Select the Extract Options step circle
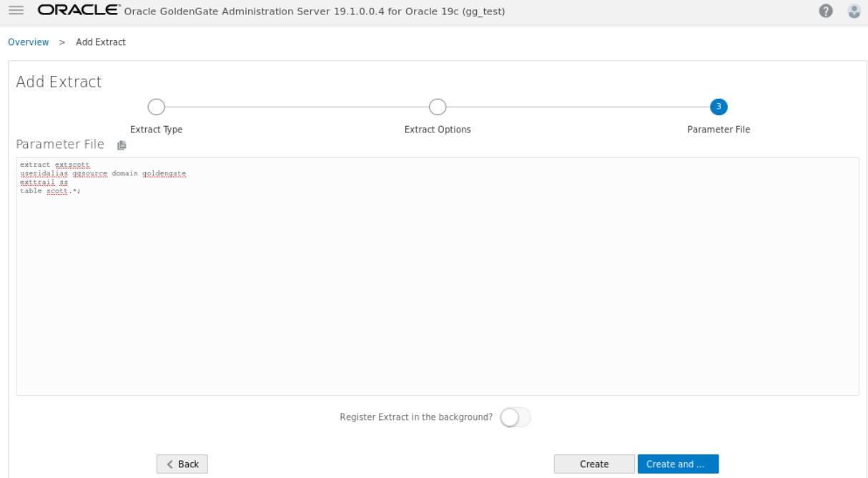Screen dimensions: 868x478 coord(438,107)
